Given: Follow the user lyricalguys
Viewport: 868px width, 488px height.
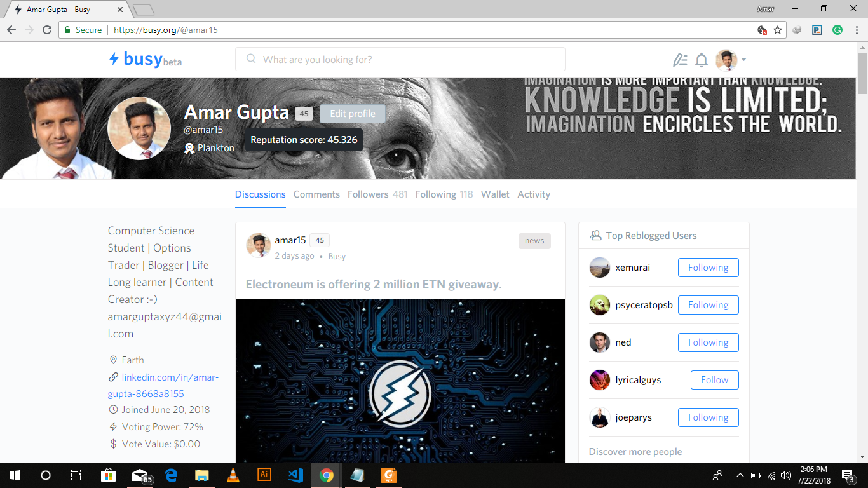Looking at the screenshot, I should pos(715,380).
